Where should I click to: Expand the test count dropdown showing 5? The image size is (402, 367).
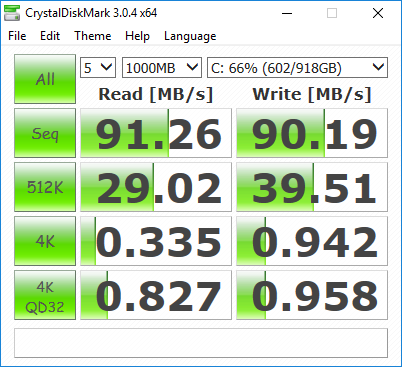tap(98, 68)
